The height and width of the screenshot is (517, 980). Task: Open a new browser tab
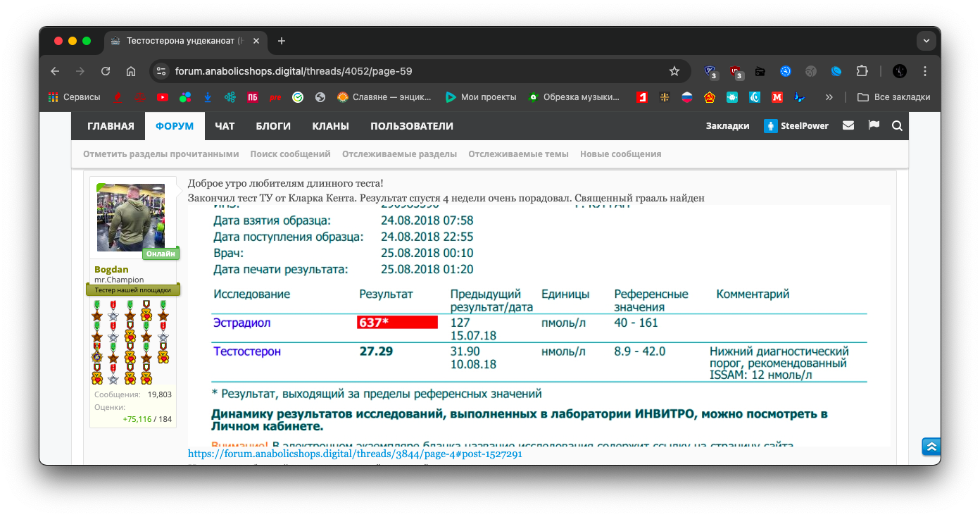point(282,41)
